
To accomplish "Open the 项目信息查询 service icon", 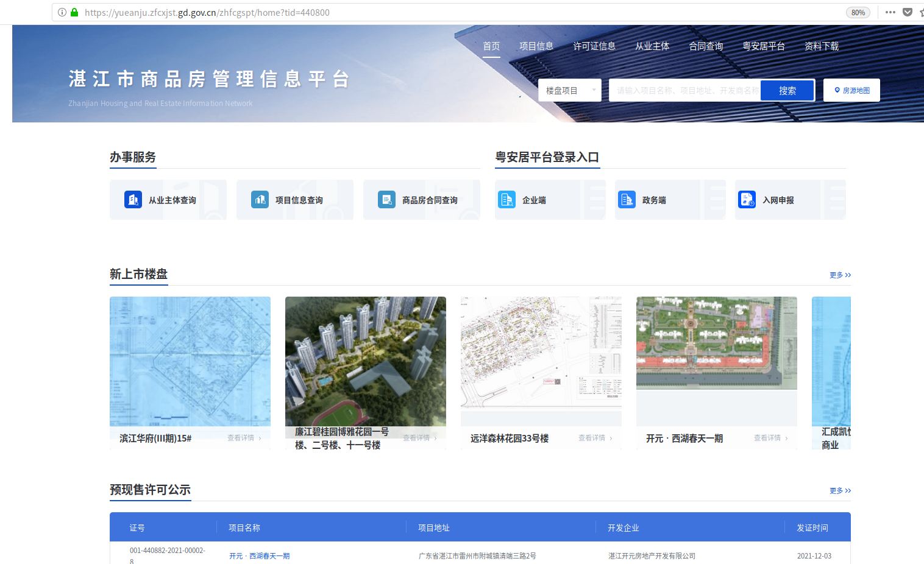I will (260, 199).
